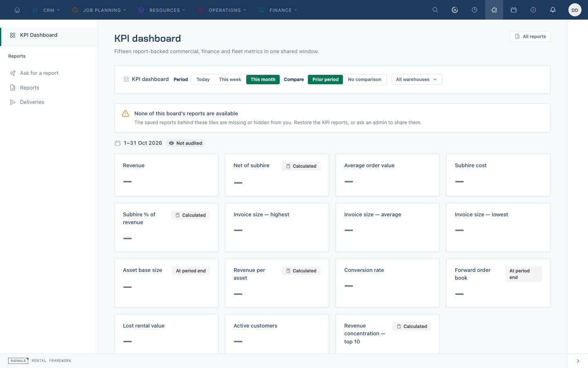
Task: Go to the home icon
Action: click(x=17, y=10)
